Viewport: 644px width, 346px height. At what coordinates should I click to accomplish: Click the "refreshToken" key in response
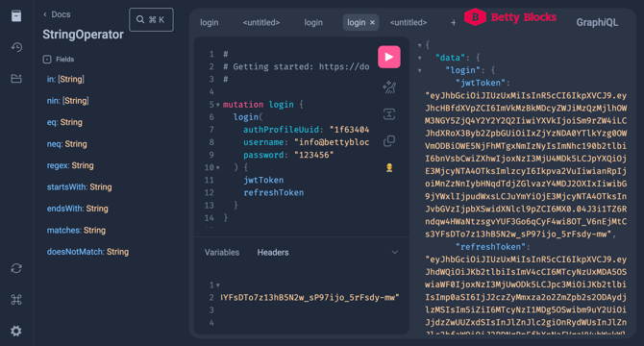(490, 247)
